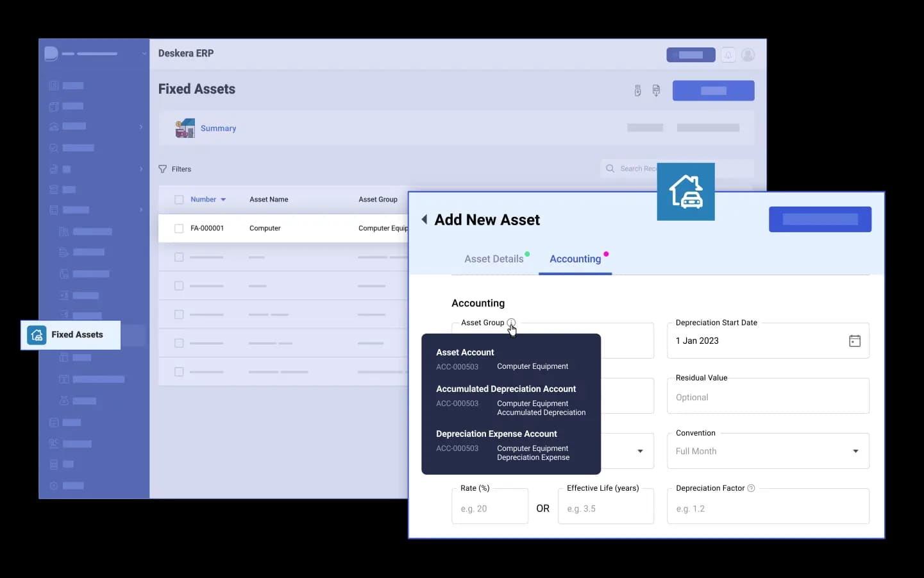Switch to the Asset Details tab
The height and width of the screenshot is (578, 924).
494,259
